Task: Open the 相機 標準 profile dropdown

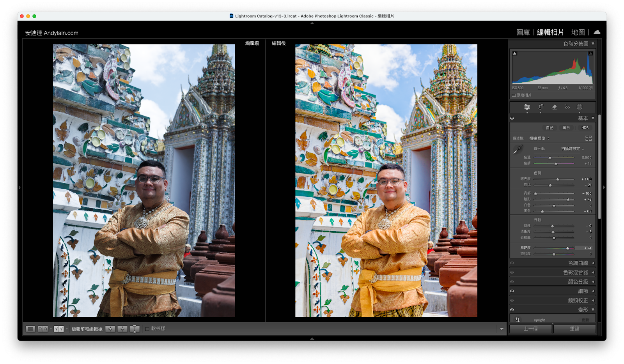Action: (539, 138)
